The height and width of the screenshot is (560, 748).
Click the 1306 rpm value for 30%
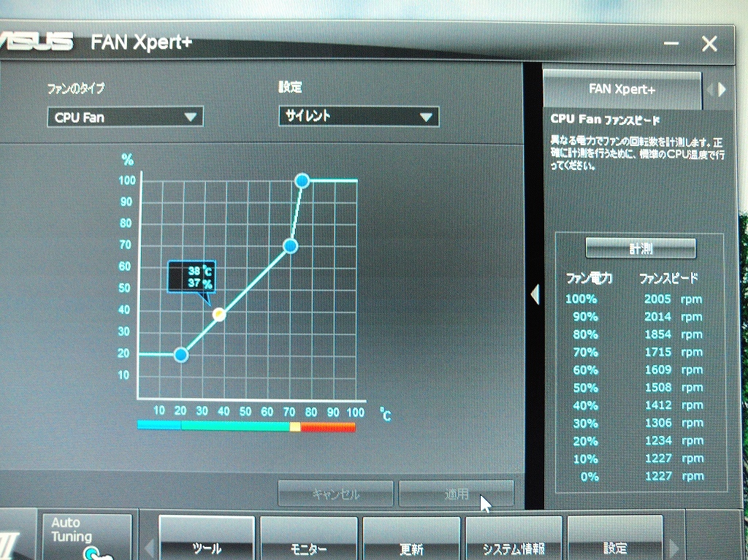pyautogui.click(x=673, y=423)
